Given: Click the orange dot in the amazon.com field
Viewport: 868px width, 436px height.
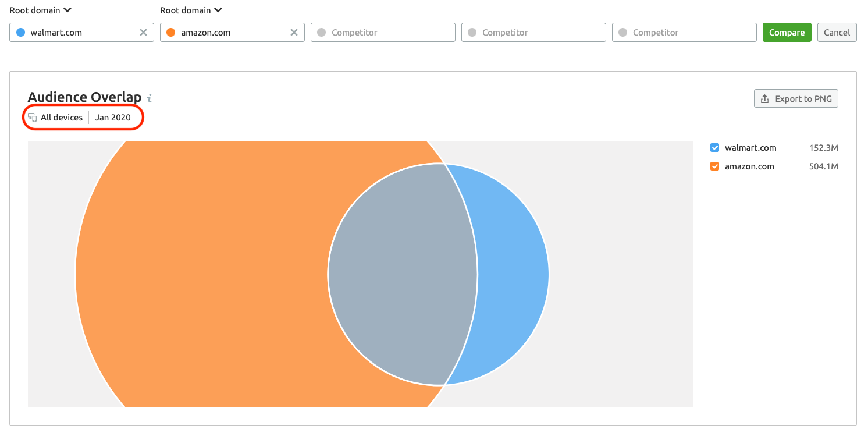Looking at the screenshot, I should click(x=171, y=33).
